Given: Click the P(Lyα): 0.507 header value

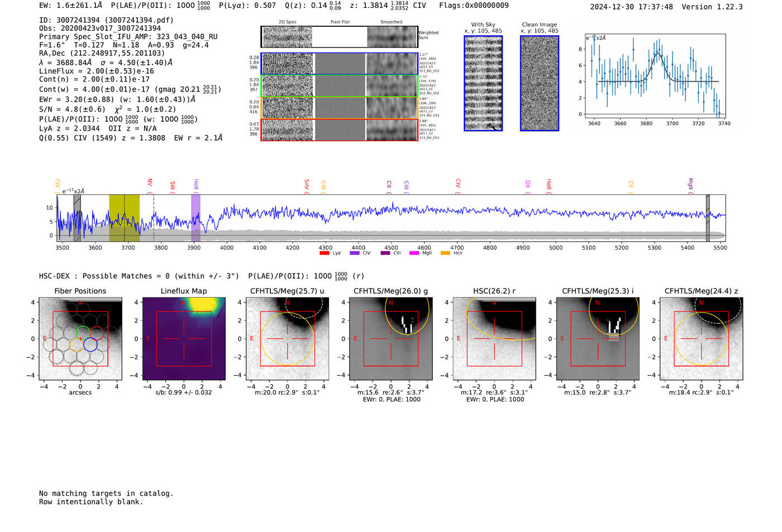Looking at the screenshot, I should 247,6.
